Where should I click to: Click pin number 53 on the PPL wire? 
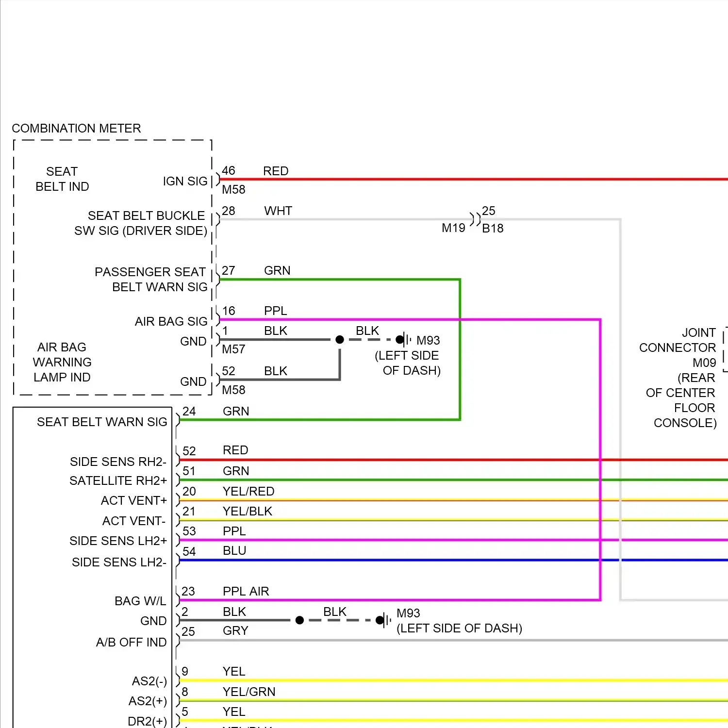[x=189, y=531]
